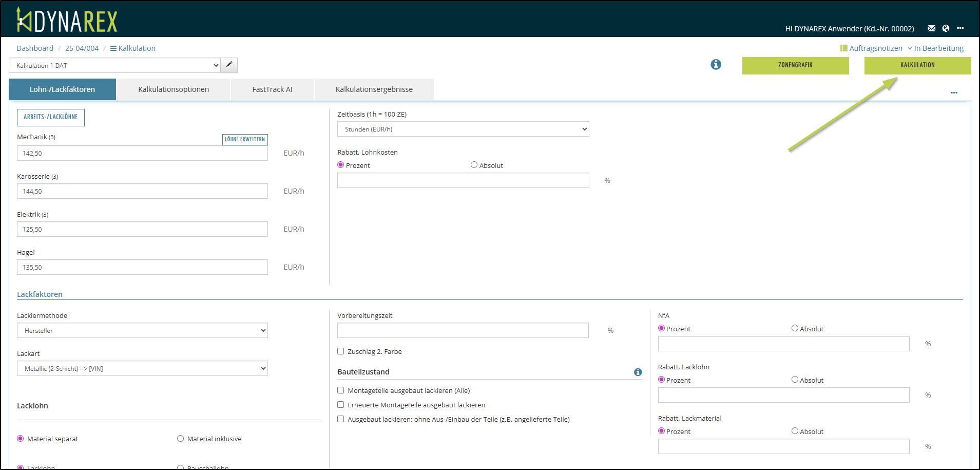Click the Mechanik hourly rate input field
This screenshot has width=980, height=470.
(142, 153)
